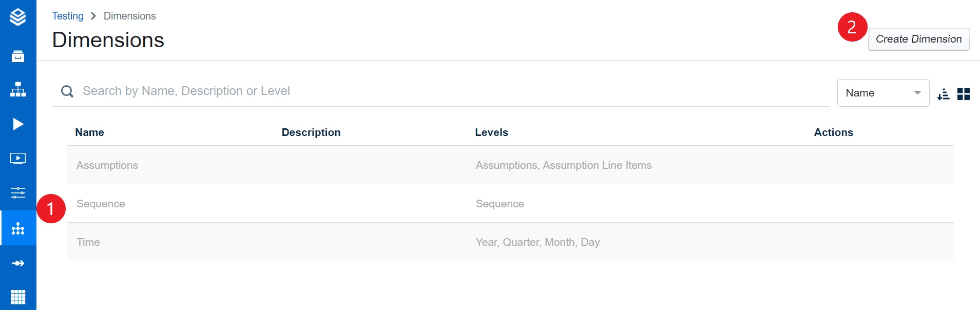Image resolution: width=980 pixels, height=310 pixels.
Task: Go to Testing breadcrumb link
Action: (x=68, y=16)
